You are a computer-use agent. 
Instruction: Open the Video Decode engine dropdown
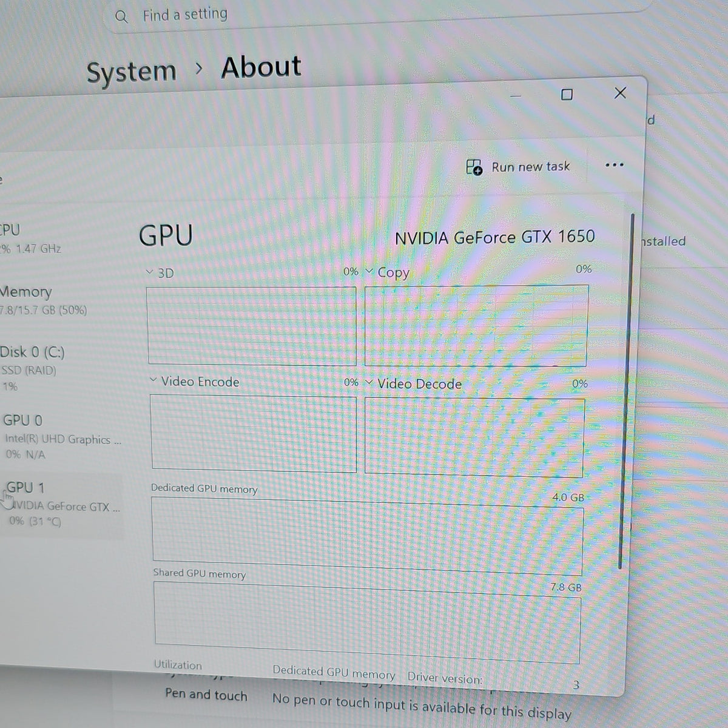tap(369, 382)
